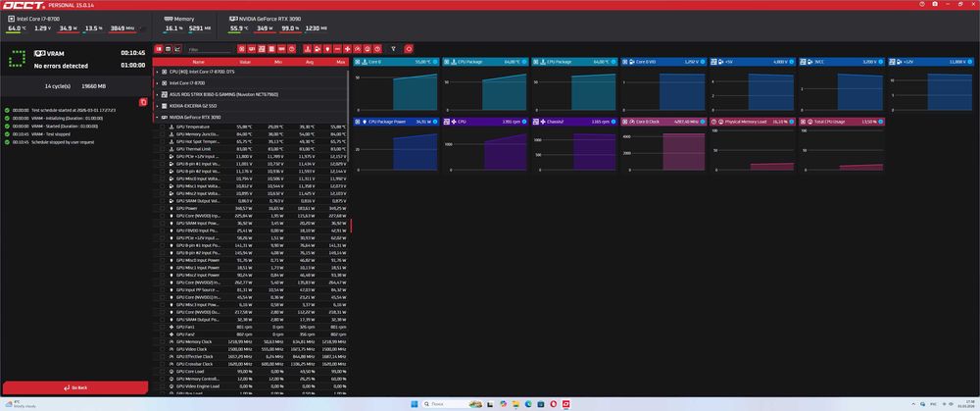Click the NVIDIA GeForce RTX 3090 header summary
This screenshot has height=411, width=980.
(266, 19)
